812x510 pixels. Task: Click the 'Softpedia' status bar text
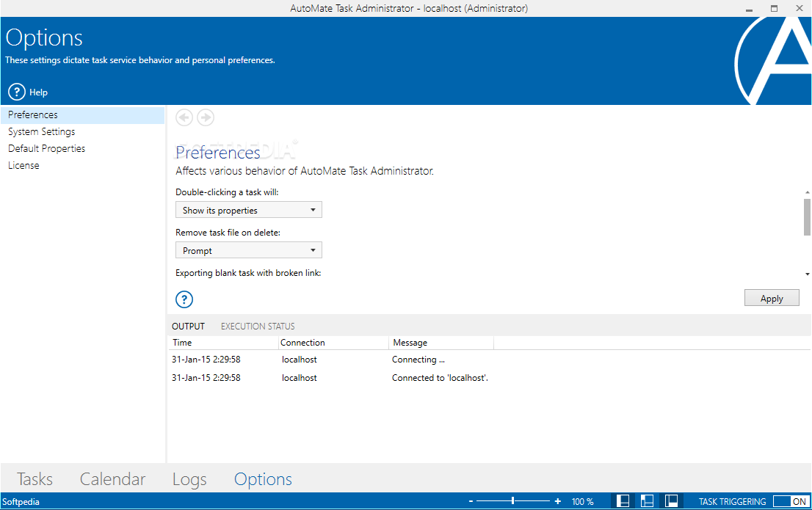point(21,502)
